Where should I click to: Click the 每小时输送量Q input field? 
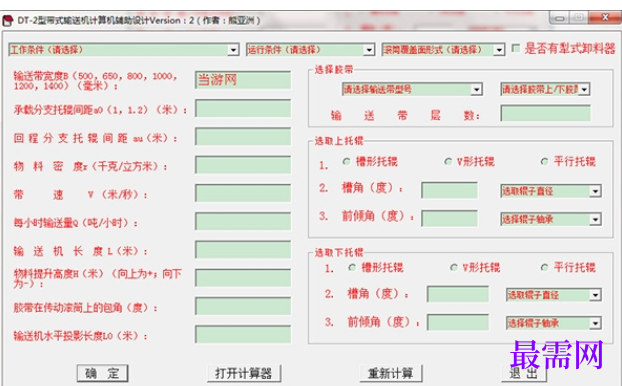(243, 221)
